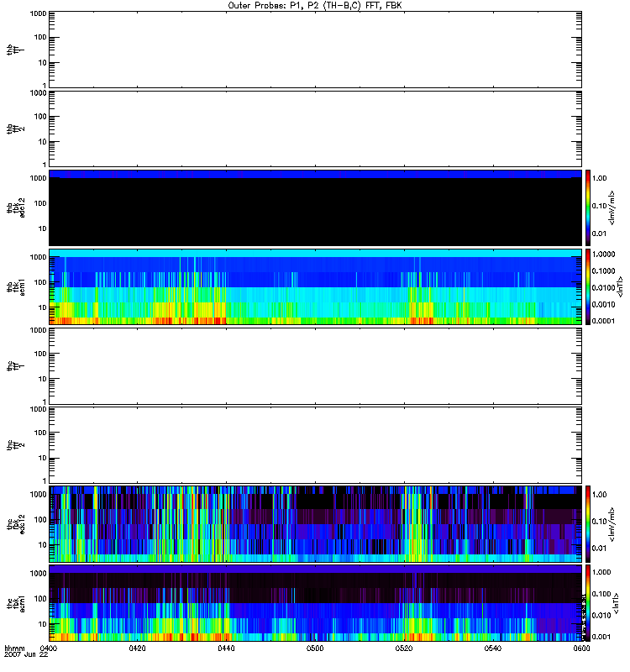
Task: Click the color bar of the thc fbk scm1 panel
Action: pos(588,603)
